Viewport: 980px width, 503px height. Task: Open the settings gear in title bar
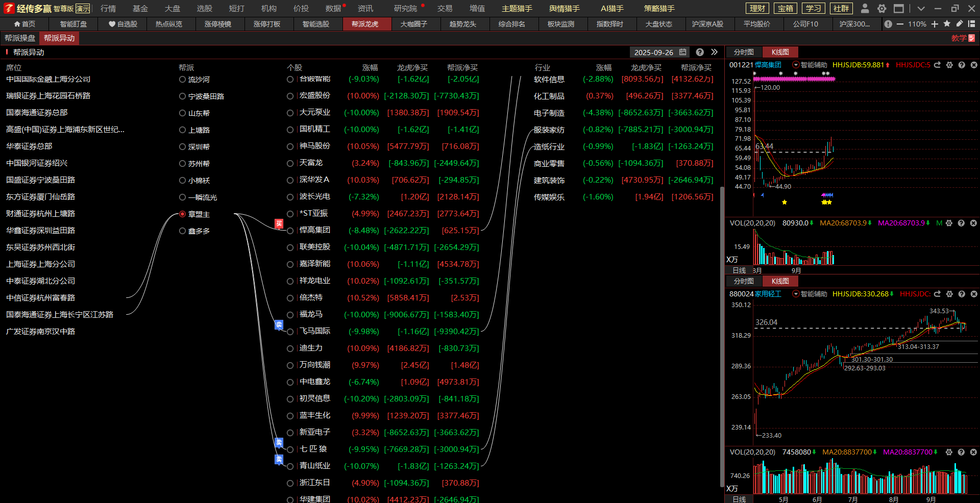[882, 8]
